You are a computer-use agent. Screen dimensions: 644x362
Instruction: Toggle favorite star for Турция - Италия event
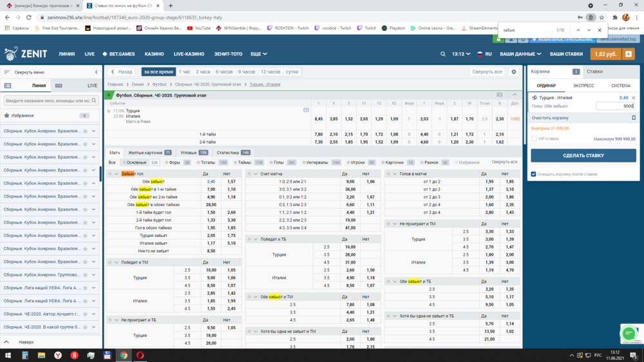(x=109, y=111)
